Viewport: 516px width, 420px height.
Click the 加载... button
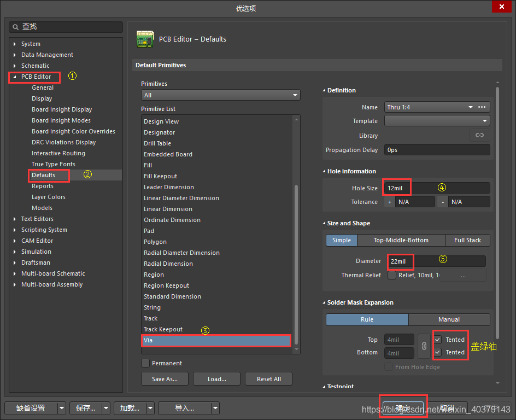(x=130, y=408)
